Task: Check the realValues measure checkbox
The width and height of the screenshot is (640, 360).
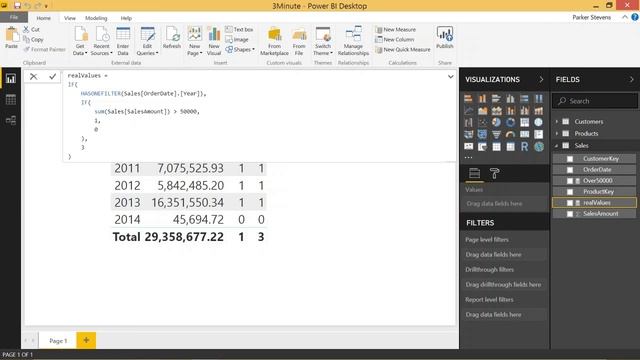Action: pyautogui.click(x=570, y=203)
